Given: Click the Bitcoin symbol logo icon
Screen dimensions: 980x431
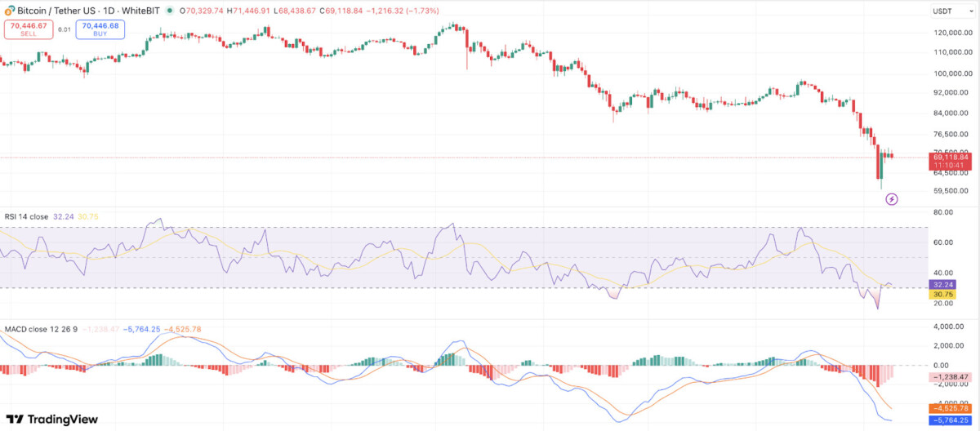Looking at the screenshot, I should tap(10, 11).
